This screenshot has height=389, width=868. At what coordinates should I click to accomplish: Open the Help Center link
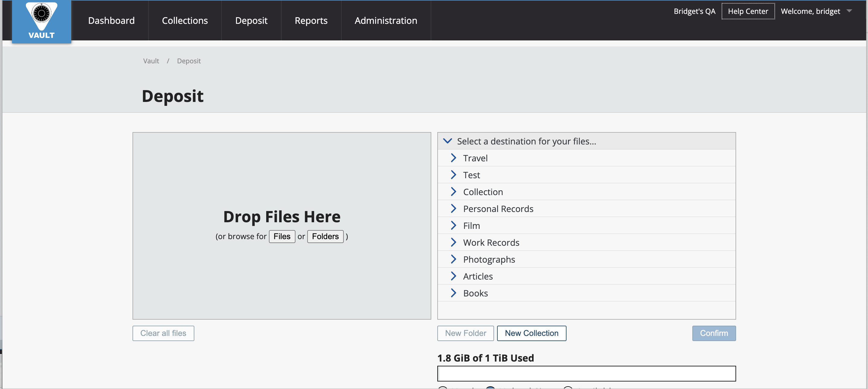click(x=748, y=11)
